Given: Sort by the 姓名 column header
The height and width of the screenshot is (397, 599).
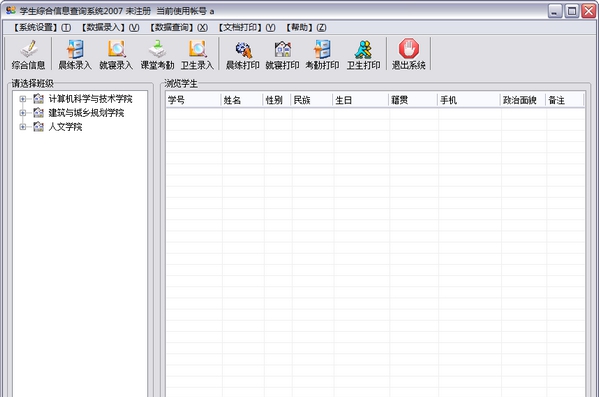Looking at the screenshot, I should click(242, 100).
